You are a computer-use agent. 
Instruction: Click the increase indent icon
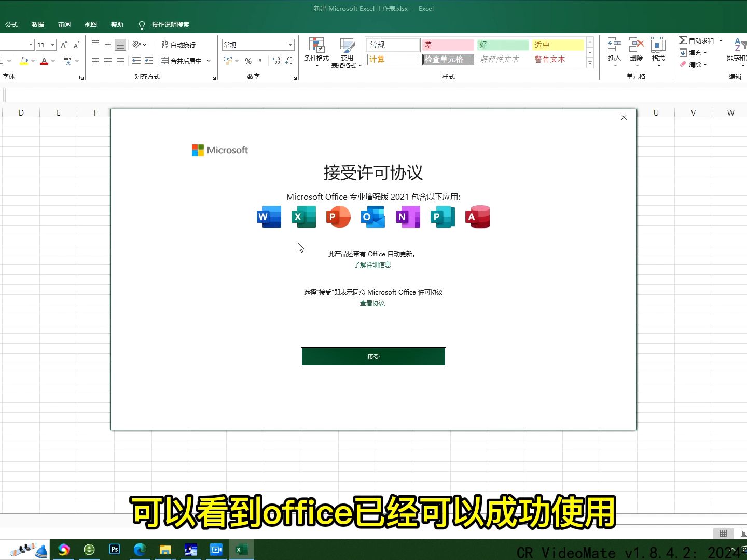coord(149,61)
